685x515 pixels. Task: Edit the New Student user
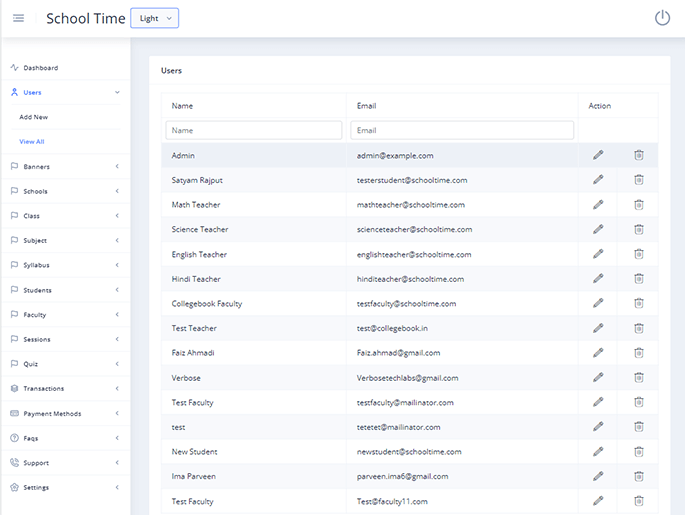[x=598, y=451]
